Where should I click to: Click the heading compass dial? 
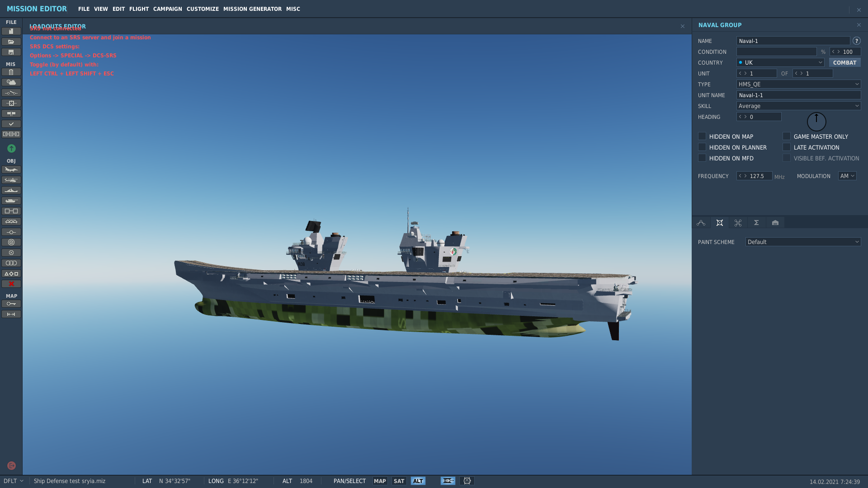[816, 122]
